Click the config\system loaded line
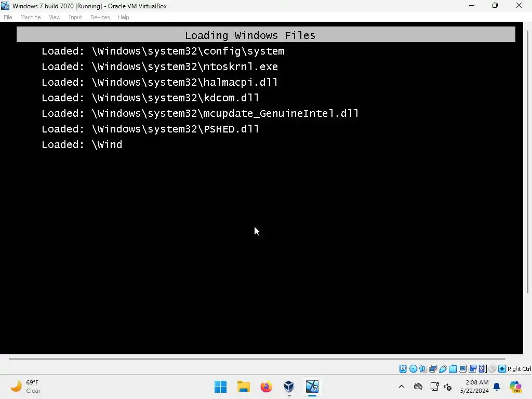 click(163, 51)
